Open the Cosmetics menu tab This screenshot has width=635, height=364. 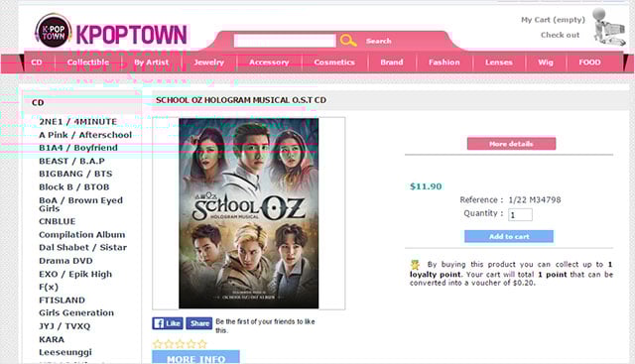click(334, 62)
